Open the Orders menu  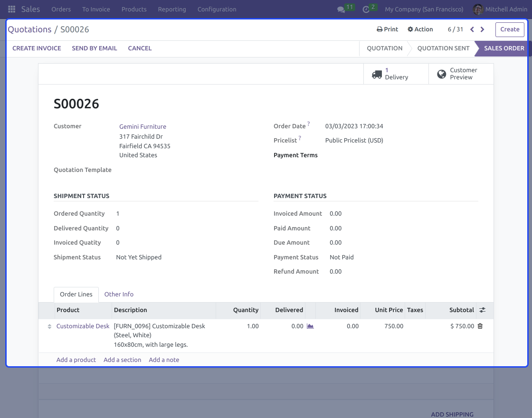tap(61, 9)
